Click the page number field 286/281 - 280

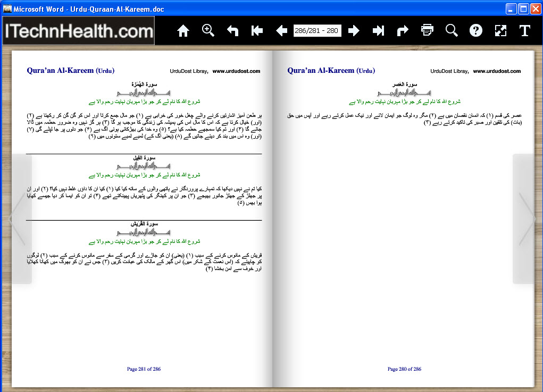317,31
